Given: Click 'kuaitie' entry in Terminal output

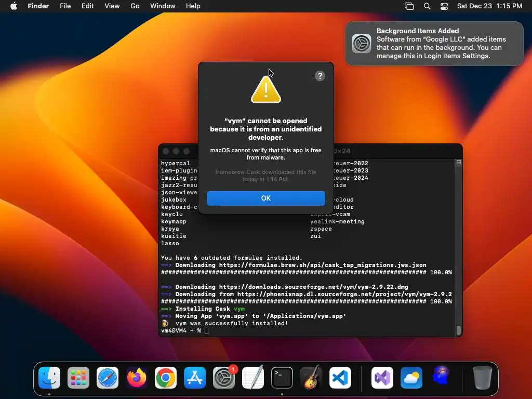Looking at the screenshot, I should pos(174,236).
